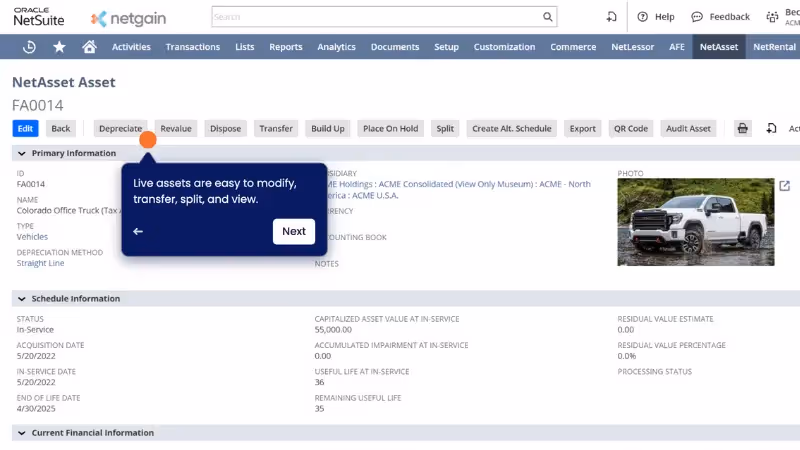Screen dimensions: 800x450
Task: Open the Customization menu
Action: (504, 47)
